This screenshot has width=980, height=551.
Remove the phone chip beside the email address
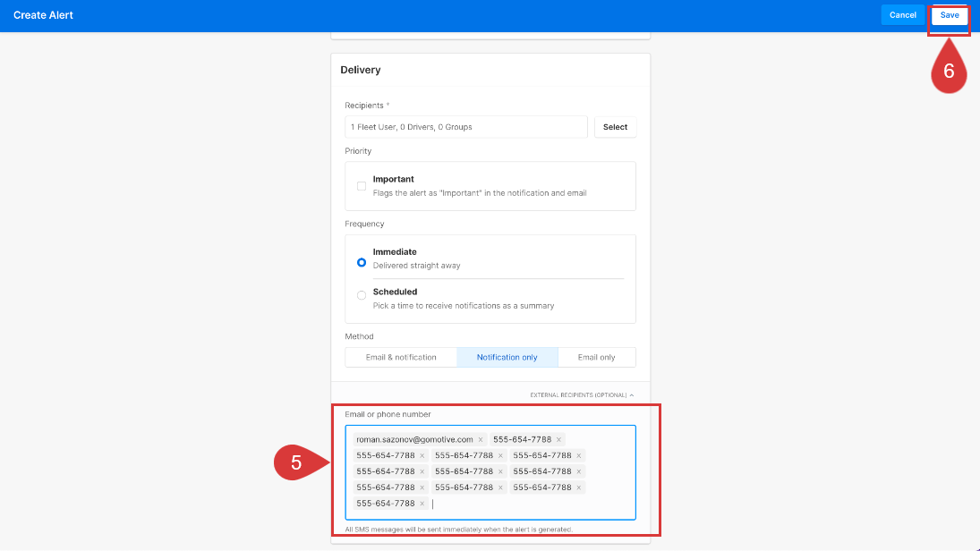(559, 439)
